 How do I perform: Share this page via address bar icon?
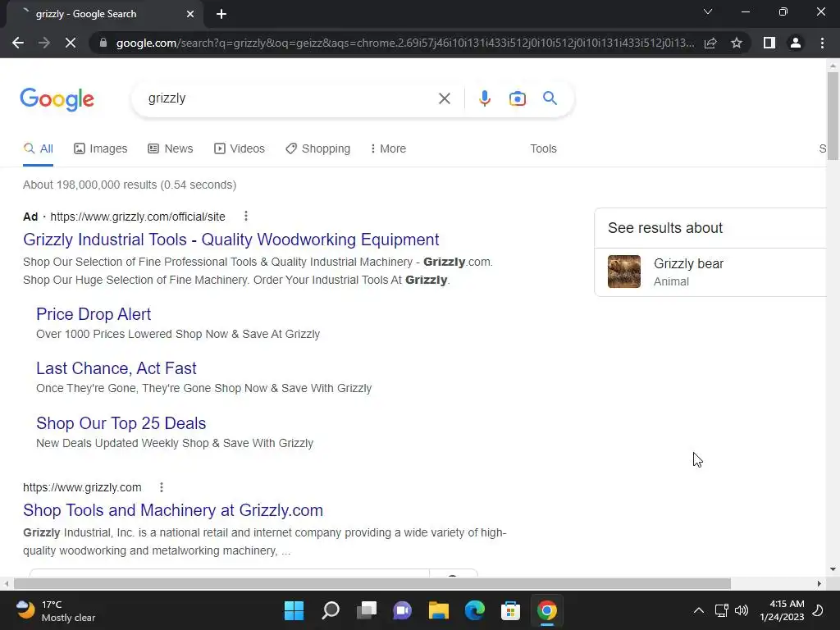(x=710, y=43)
